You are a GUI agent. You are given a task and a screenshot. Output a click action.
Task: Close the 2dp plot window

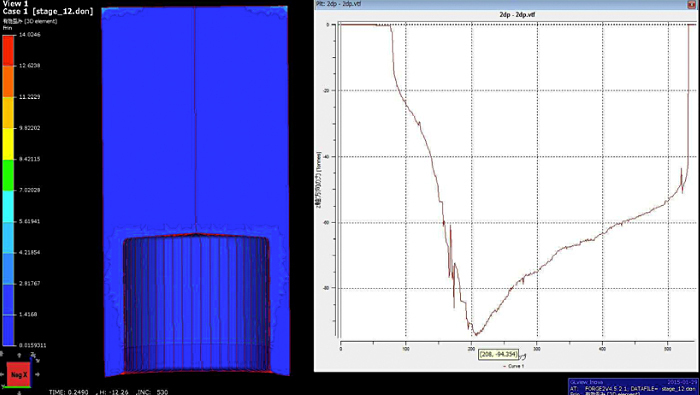[692, 4]
